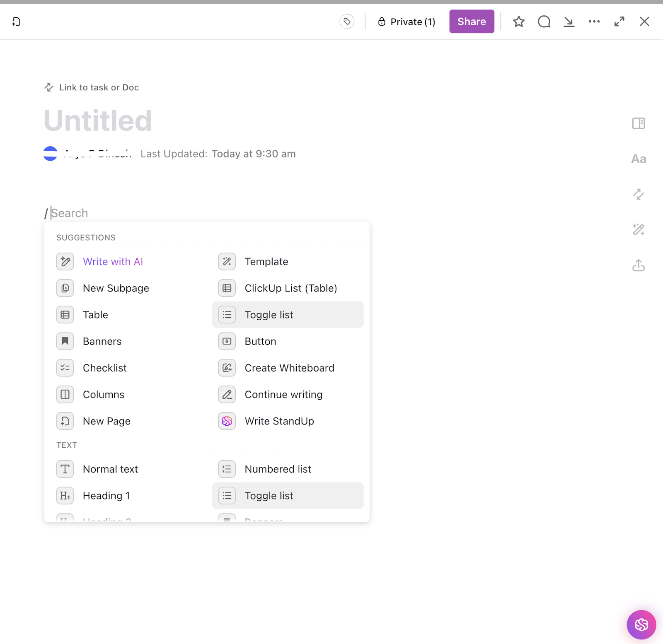Click the slash command Search field
The height and width of the screenshot is (644, 663).
point(69,213)
